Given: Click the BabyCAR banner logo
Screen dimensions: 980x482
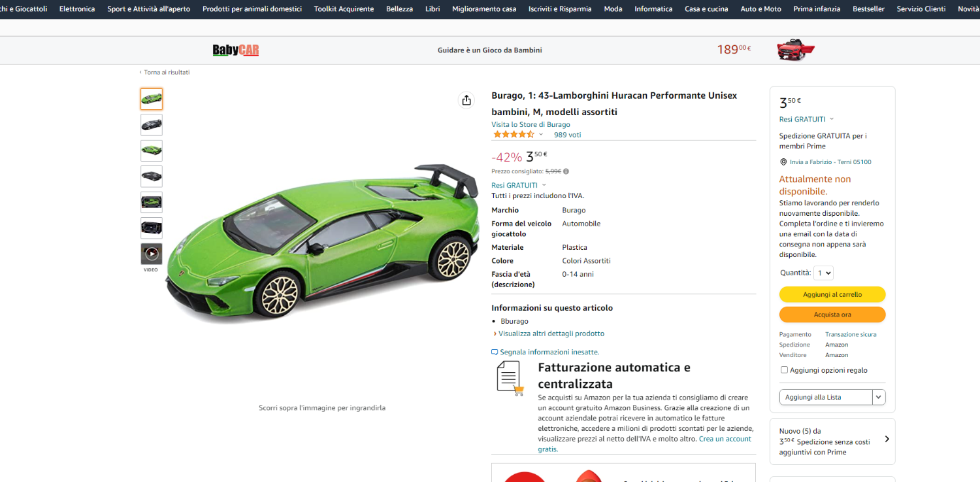Looking at the screenshot, I should (x=236, y=50).
